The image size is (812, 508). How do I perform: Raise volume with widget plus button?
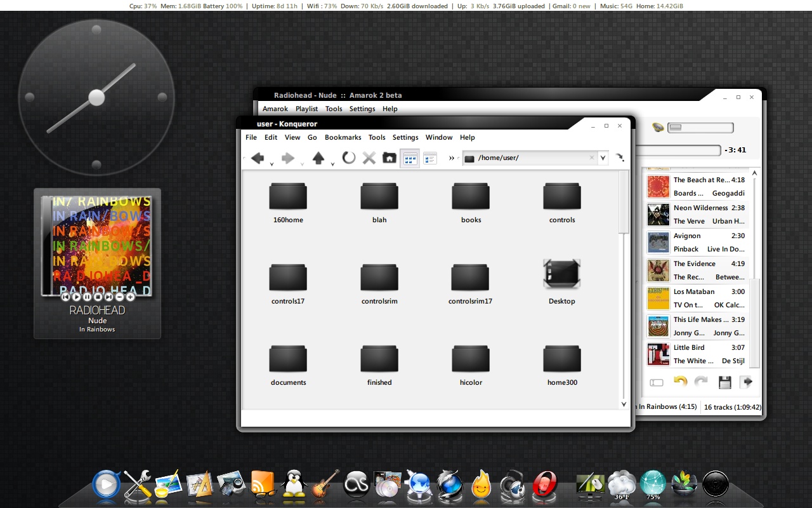(130, 297)
